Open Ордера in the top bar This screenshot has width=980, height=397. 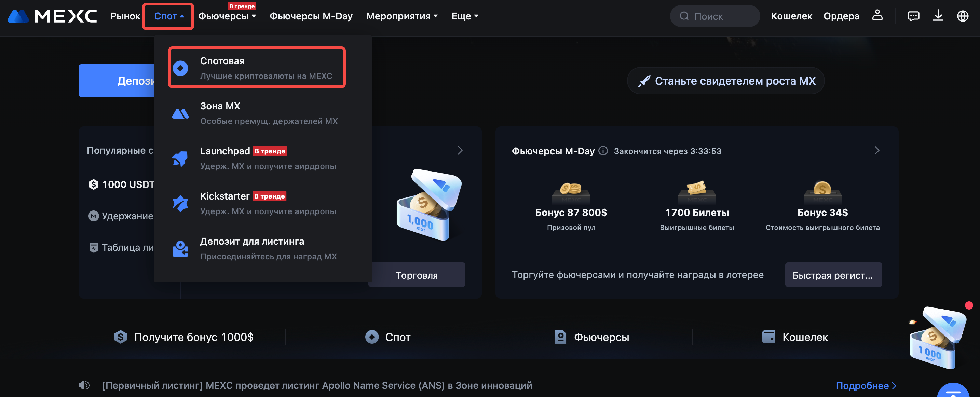[x=841, y=16]
